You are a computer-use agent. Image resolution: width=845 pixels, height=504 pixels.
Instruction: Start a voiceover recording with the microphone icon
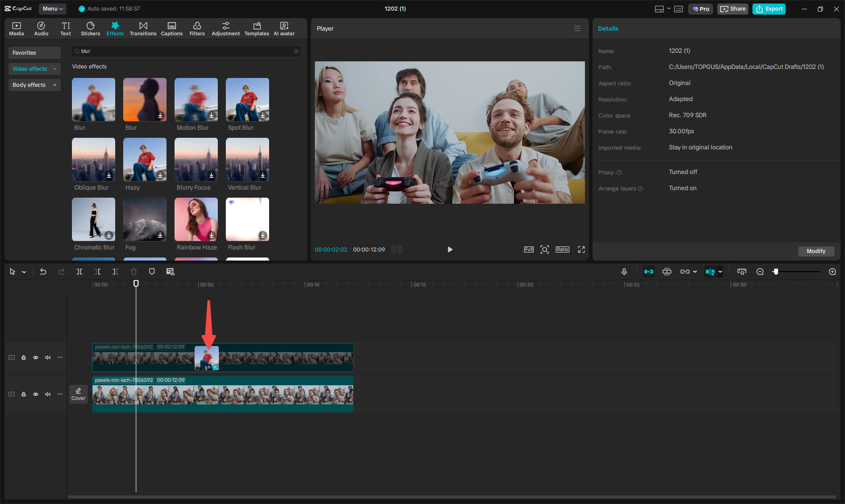[624, 271]
